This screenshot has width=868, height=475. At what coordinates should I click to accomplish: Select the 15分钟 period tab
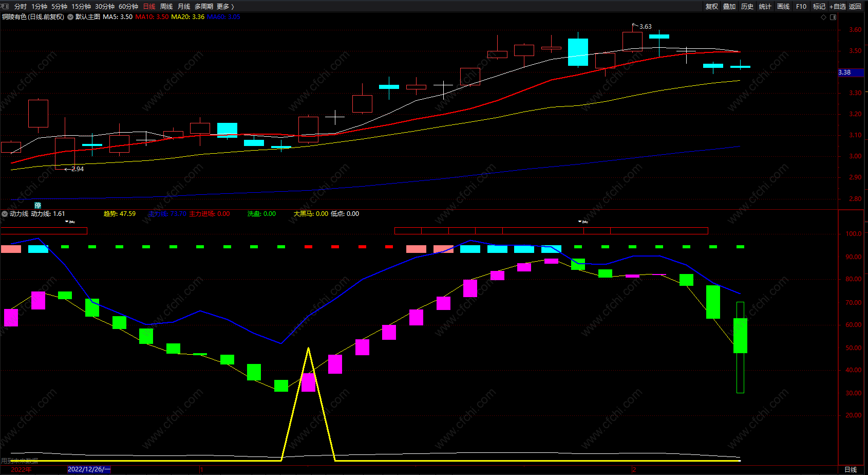pyautogui.click(x=81, y=7)
